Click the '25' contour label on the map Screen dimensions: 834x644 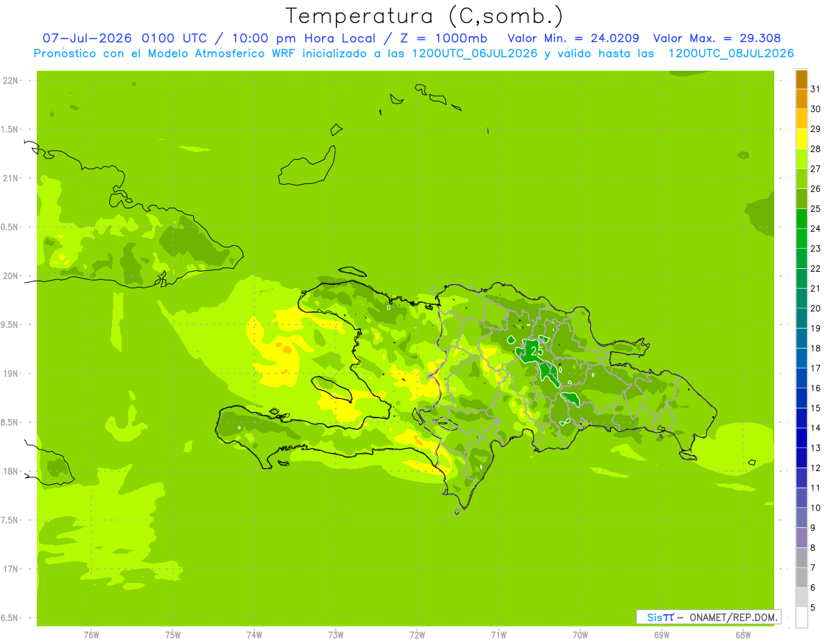[537, 352]
